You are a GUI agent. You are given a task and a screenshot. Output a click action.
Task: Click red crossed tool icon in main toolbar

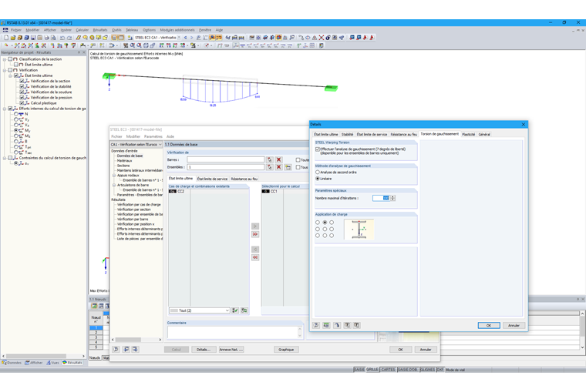321,38
